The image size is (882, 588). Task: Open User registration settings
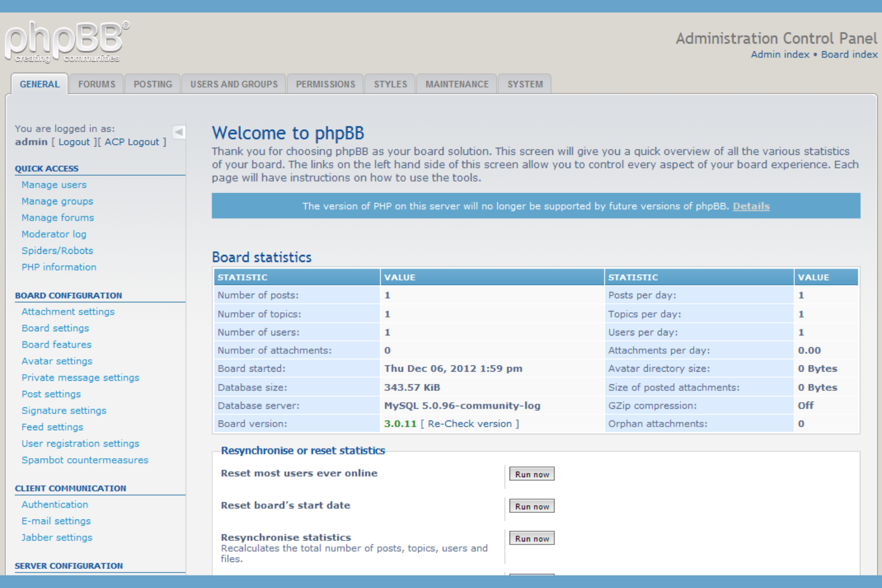tap(80, 443)
